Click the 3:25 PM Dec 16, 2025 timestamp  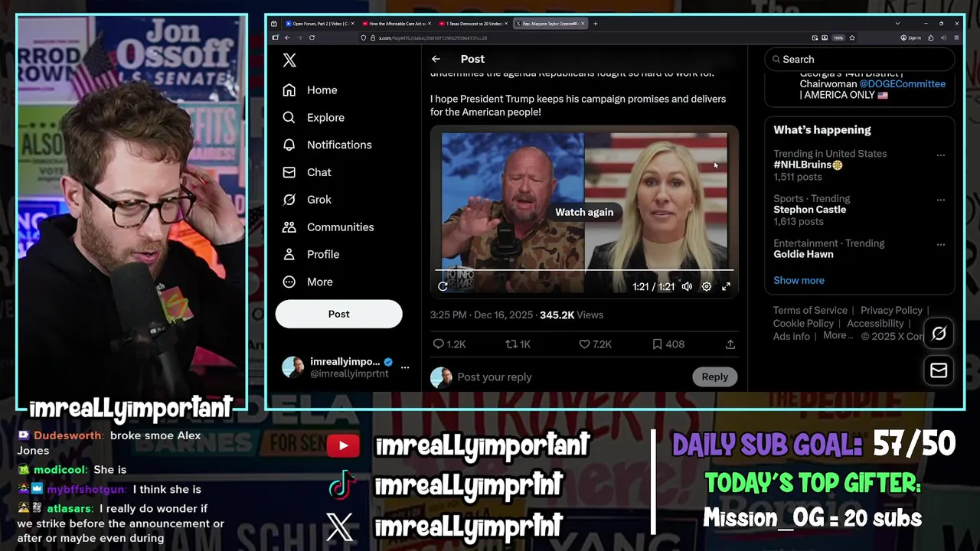click(x=481, y=315)
